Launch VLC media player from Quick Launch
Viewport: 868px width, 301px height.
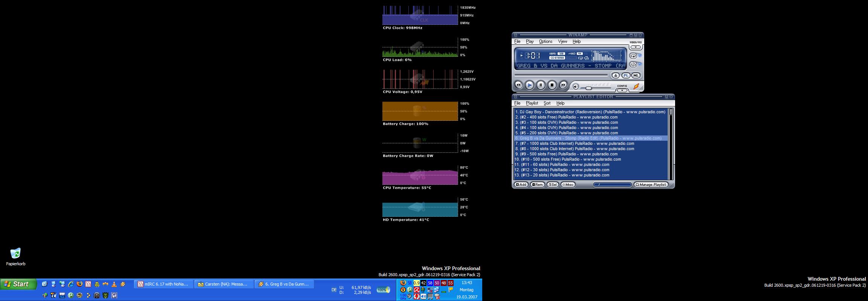click(114, 284)
